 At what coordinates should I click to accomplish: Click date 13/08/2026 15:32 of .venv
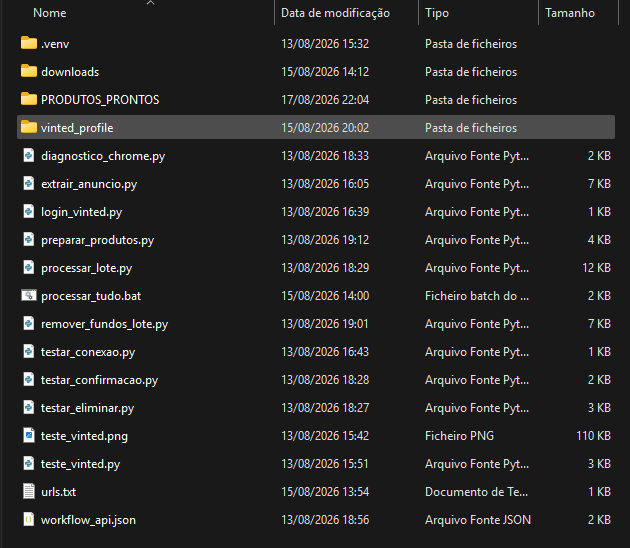click(x=325, y=44)
